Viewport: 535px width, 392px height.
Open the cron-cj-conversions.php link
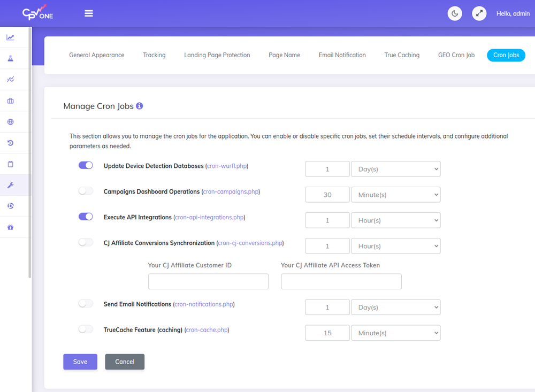(x=250, y=243)
